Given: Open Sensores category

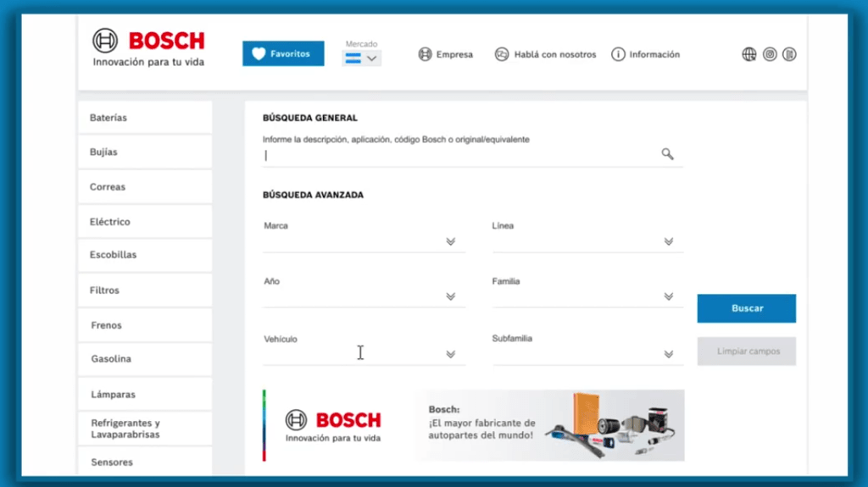Looking at the screenshot, I should tap(145, 462).
